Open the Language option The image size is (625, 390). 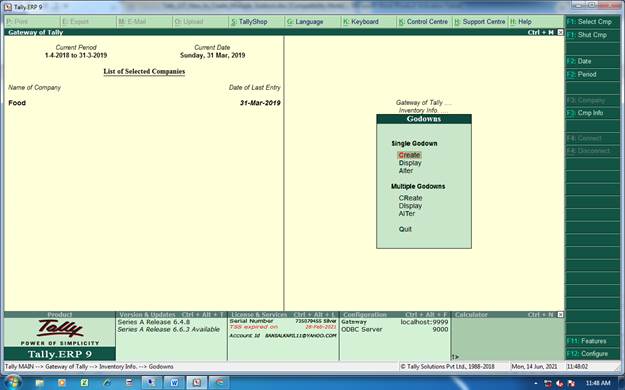[305, 22]
